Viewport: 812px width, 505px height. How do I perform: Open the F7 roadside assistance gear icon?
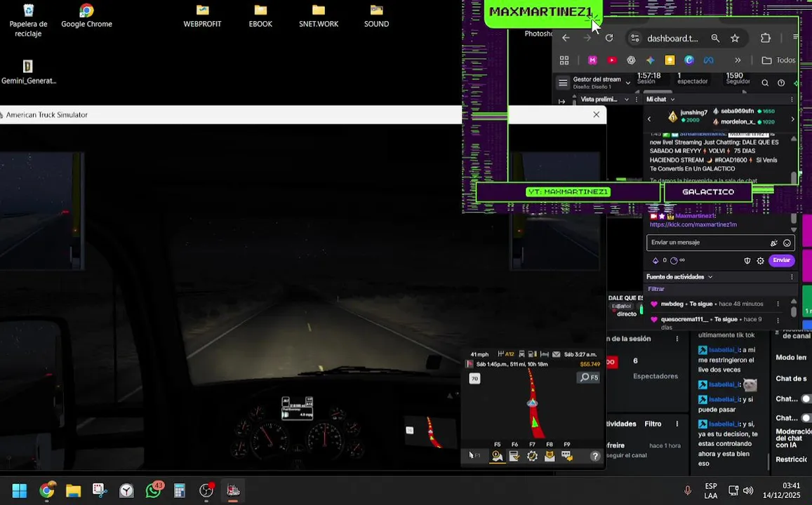tap(532, 456)
